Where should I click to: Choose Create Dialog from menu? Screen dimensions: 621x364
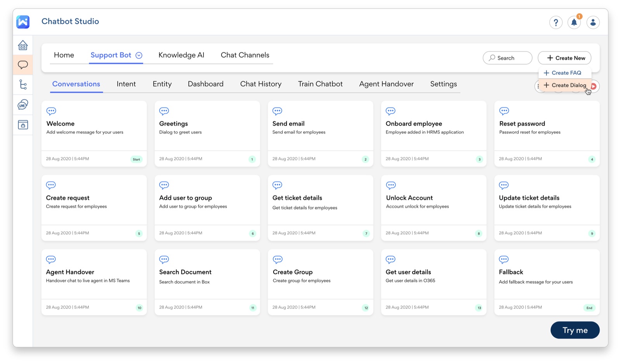click(565, 85)
